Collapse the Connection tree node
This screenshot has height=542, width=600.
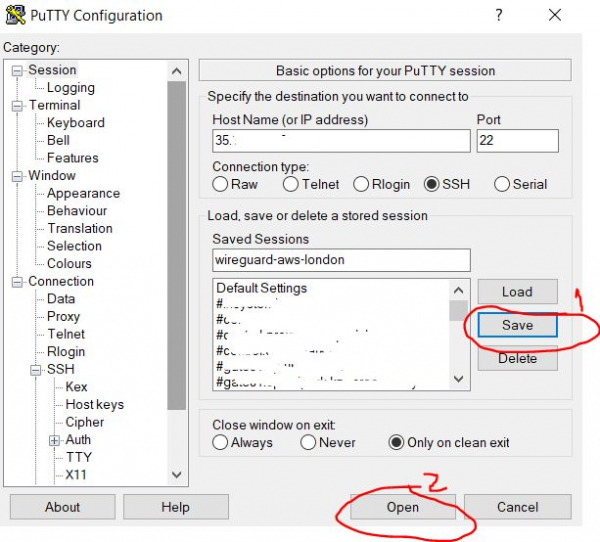pyautogui.click(x=18, y=282)
